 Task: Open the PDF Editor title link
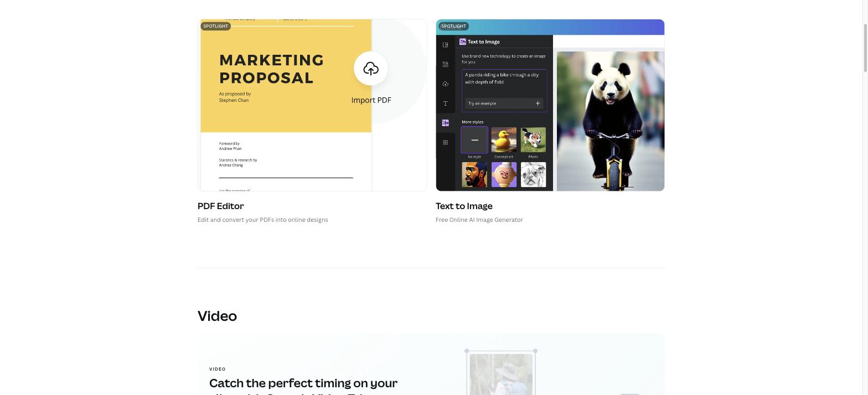coord(221,206)
